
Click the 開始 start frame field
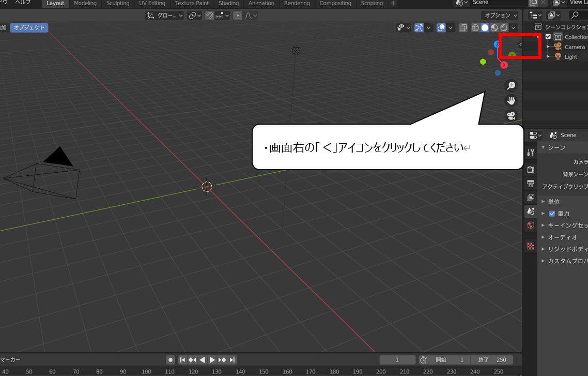click(450, 360)
